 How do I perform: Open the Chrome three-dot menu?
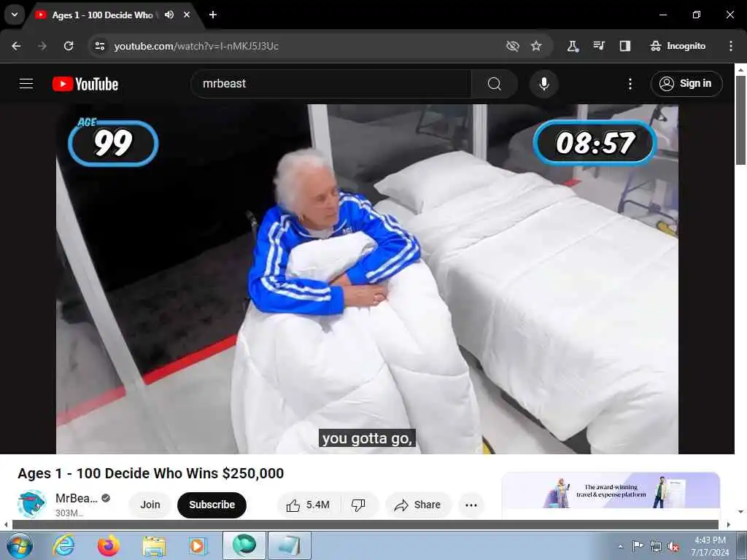point(731,46)
